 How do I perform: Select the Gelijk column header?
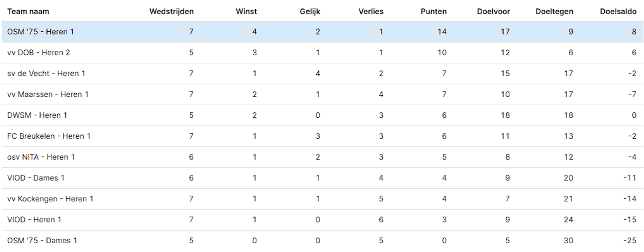(x=310, y=11)
